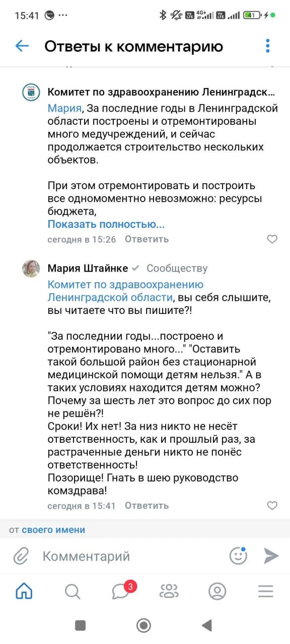Open the Search tab

click(x=72, y=592)
